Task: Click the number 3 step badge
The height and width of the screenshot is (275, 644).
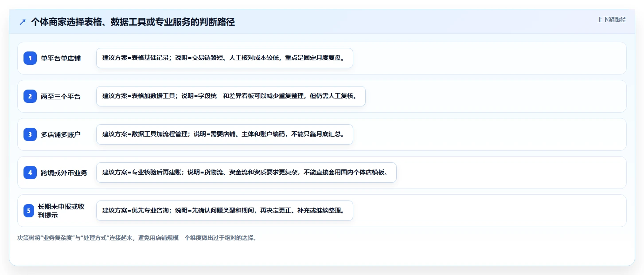Action: click(x=30, y=134)
